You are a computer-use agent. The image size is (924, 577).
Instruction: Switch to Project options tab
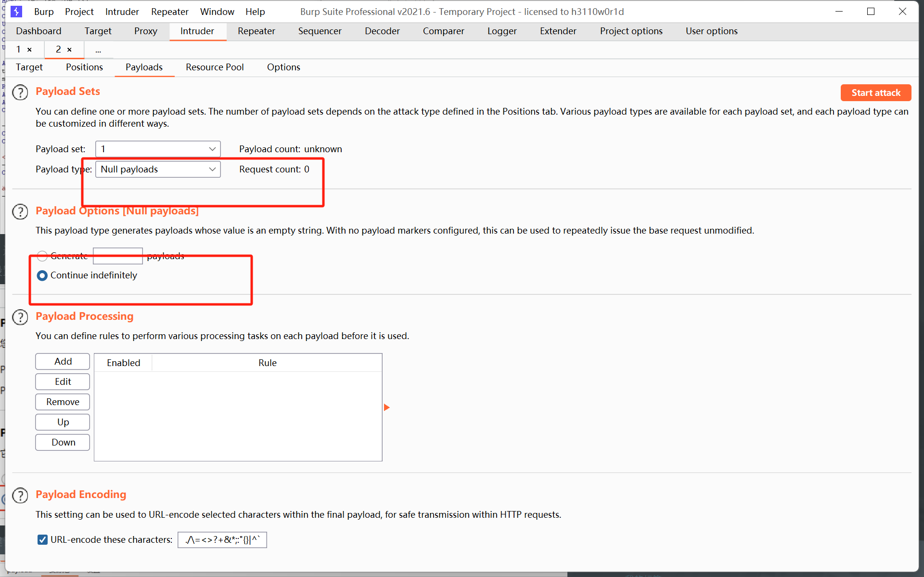[x=631, y=31]
